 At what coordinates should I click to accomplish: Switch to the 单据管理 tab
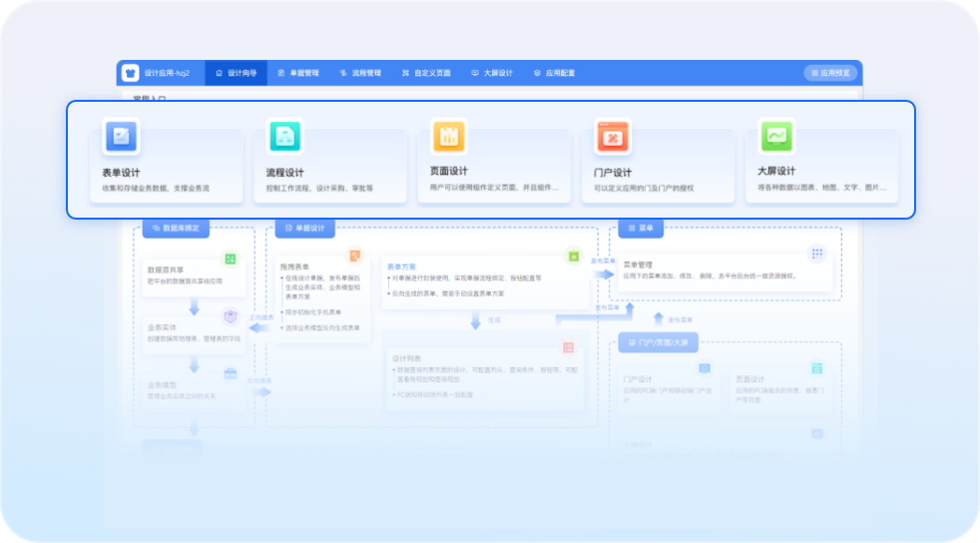click(298, 73)
